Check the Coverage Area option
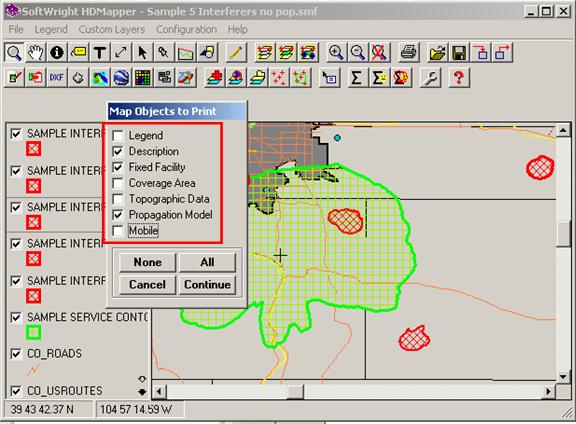This screenshot has height=424, width=576. pos(118,183)
